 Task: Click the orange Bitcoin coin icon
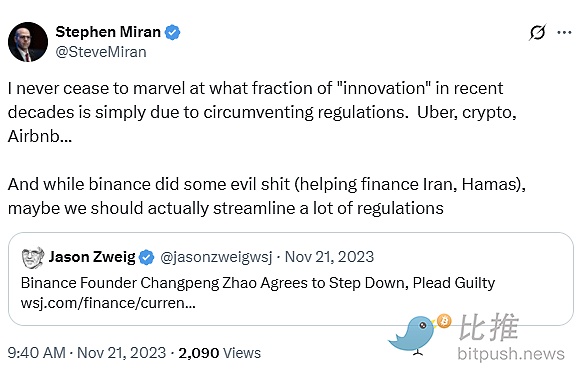pyautogui.click(x=444, y=321)
